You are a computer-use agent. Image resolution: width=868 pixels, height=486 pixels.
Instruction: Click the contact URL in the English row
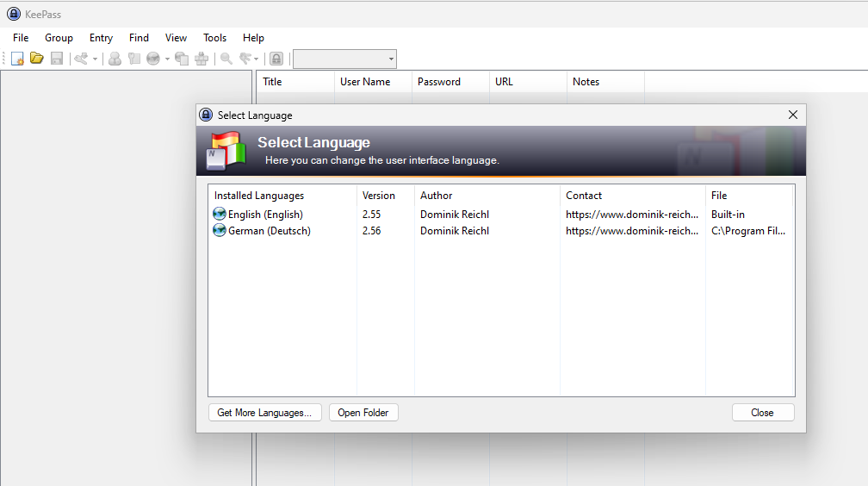click(x=632, y=214)
